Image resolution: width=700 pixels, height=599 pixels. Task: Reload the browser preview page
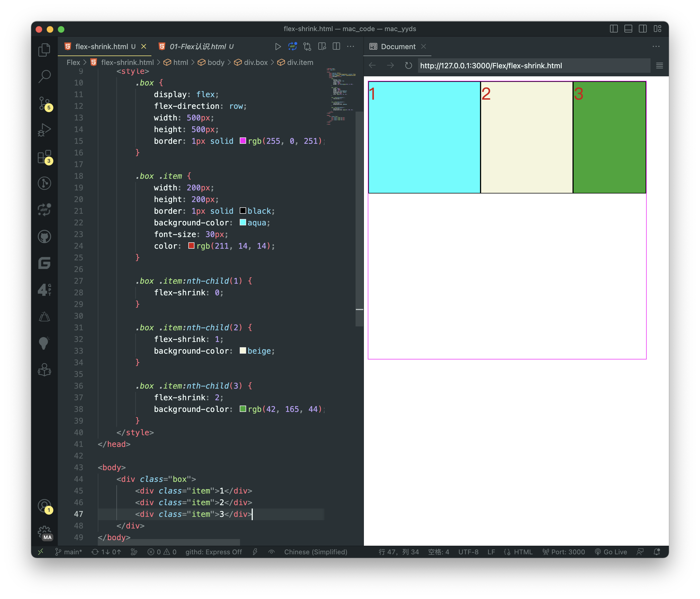pyautogui.click(x=408, y=66)
